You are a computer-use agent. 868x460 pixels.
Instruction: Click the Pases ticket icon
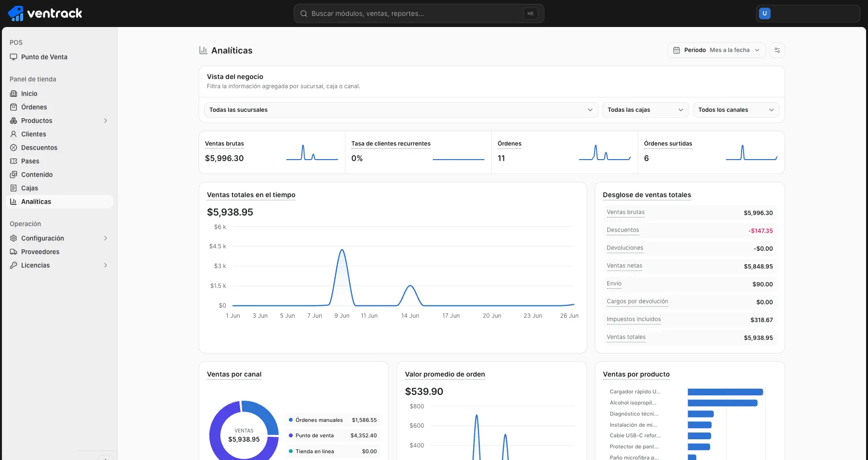[x=14, y=161]
